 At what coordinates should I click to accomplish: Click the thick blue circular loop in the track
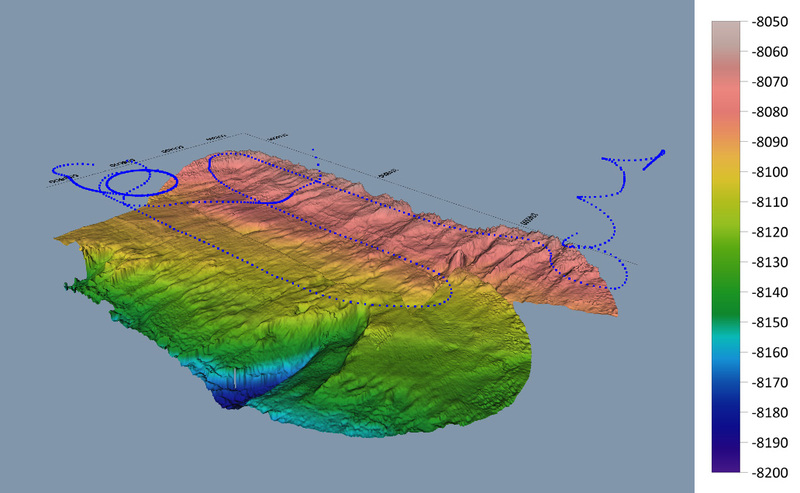coord(140,181)
